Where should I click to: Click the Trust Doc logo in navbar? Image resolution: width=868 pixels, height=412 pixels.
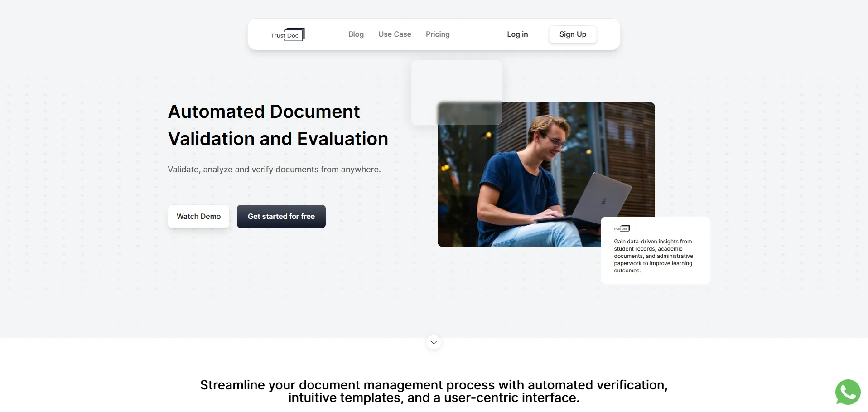coord(288,34)
